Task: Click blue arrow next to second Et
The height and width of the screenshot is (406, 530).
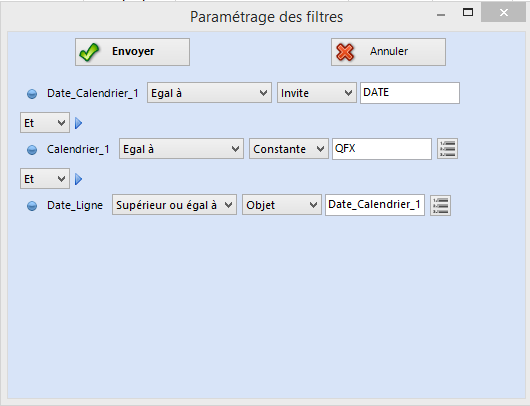Action: 78,179
